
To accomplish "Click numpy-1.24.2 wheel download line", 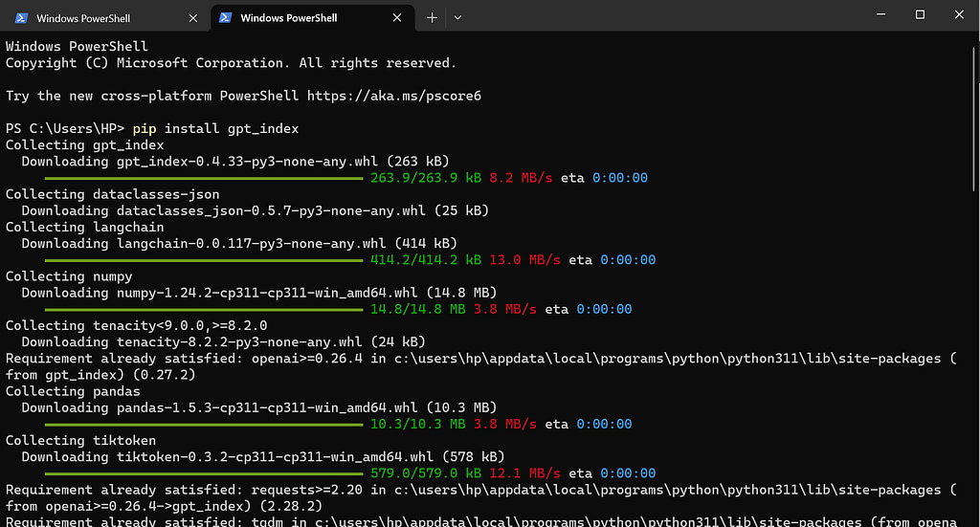I will (x=259, y=293).
